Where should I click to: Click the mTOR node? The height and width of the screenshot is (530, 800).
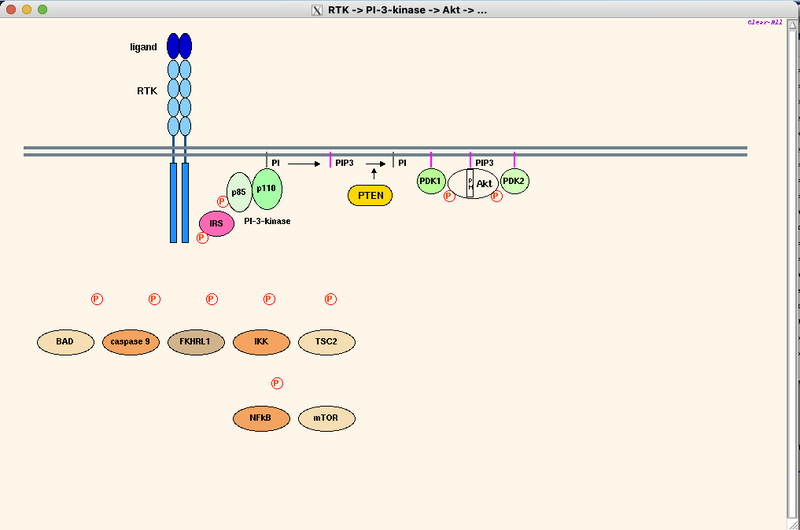tap(327, 418)
